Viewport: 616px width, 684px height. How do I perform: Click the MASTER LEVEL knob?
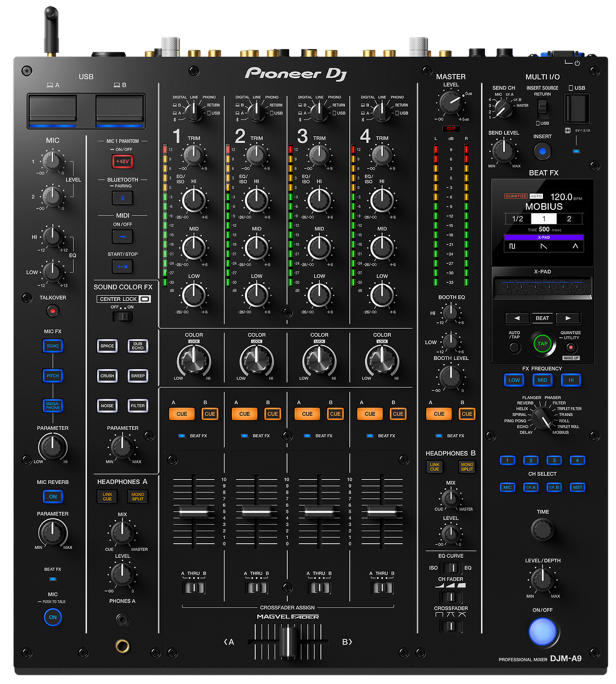[x=451, y=103]
